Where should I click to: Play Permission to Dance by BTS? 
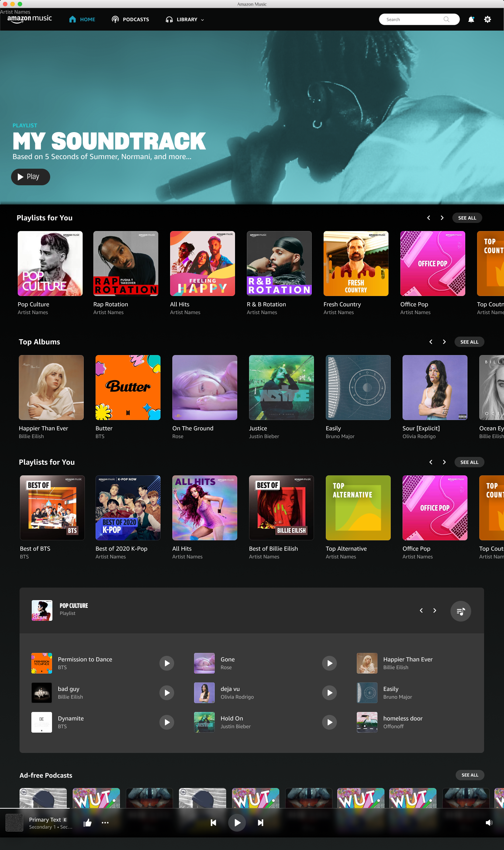[167, 663]
